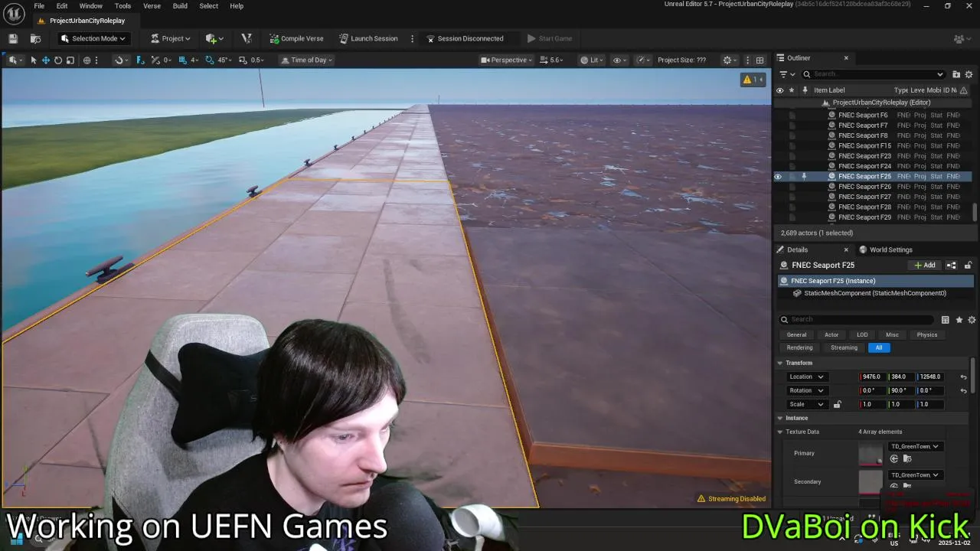
Task: Filter details by the Rendering category
Action: 799,347
